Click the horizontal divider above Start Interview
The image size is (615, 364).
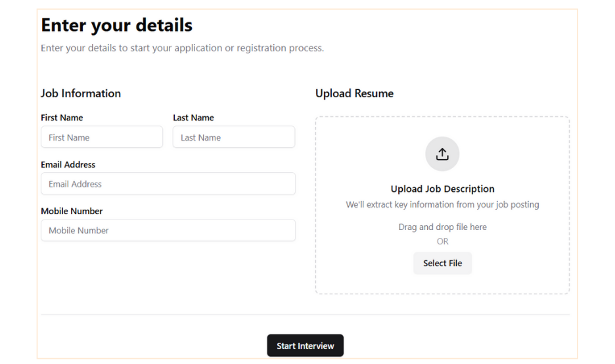[x=305, y=315]
